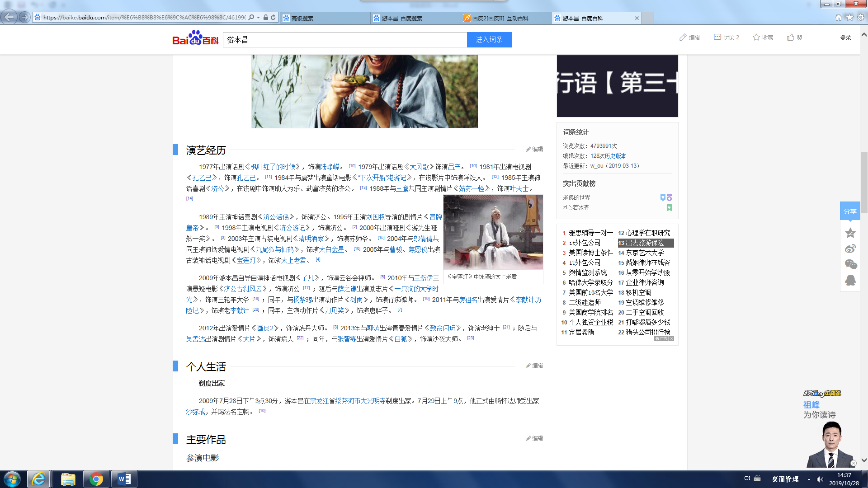This screenshot has width=868, height=488.
Task: Expand the address bar dropdown arrow
Action: click(x=258, y=18)
